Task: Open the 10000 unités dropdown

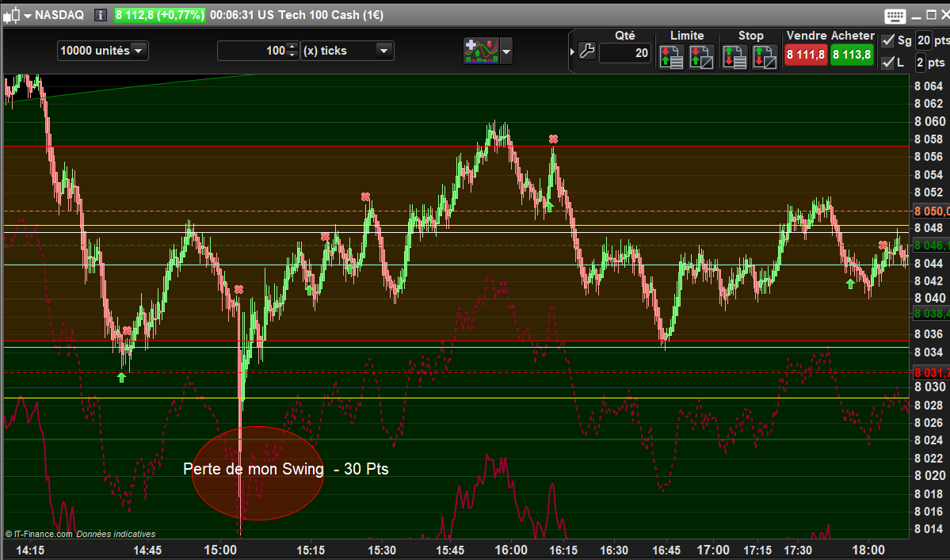Action: pyautogui.click(x=103, y=51)
